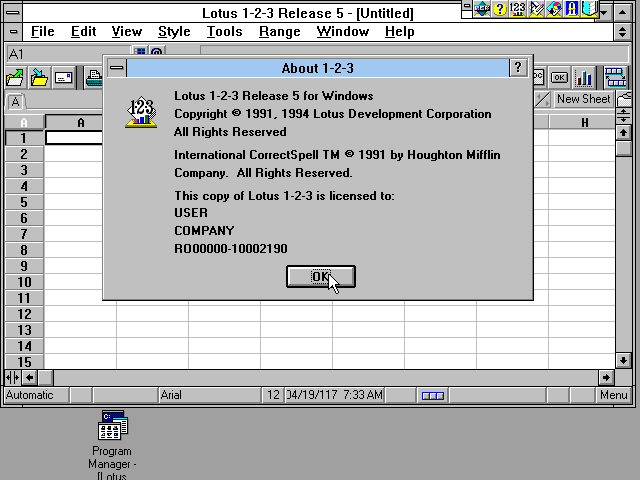Viewport: 640px width, 480px height.
Task: Click the SmartIcons set selector in the status bar
Action: (x=433, y=396)
